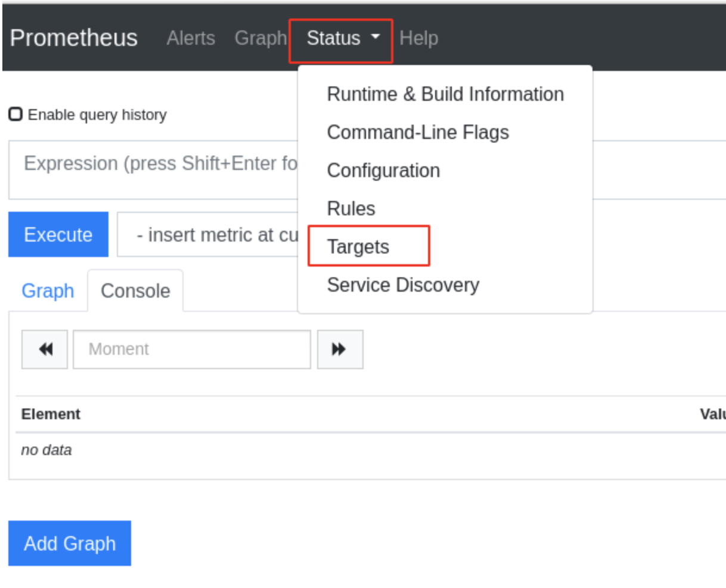The image size is (726, 588).
Task: Click the Add Graph button
Action: 70,543
